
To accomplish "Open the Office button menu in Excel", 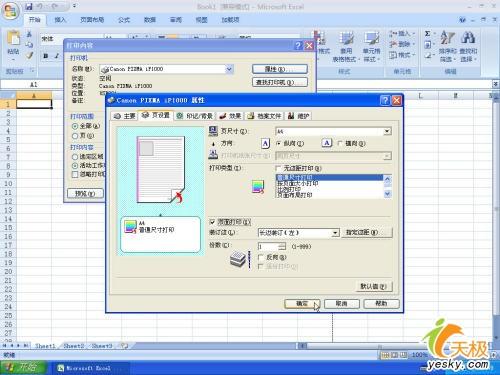I will pyautogui.click(x=10, y=11).
